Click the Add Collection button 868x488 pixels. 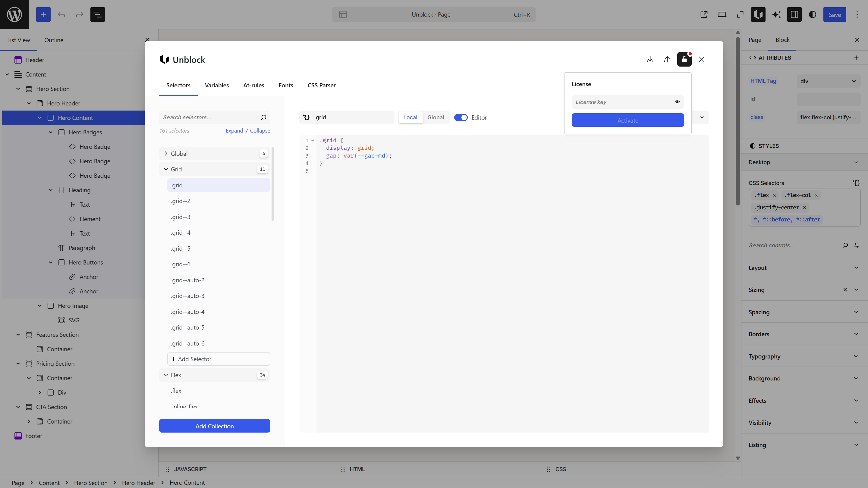(x=214, y=426)
